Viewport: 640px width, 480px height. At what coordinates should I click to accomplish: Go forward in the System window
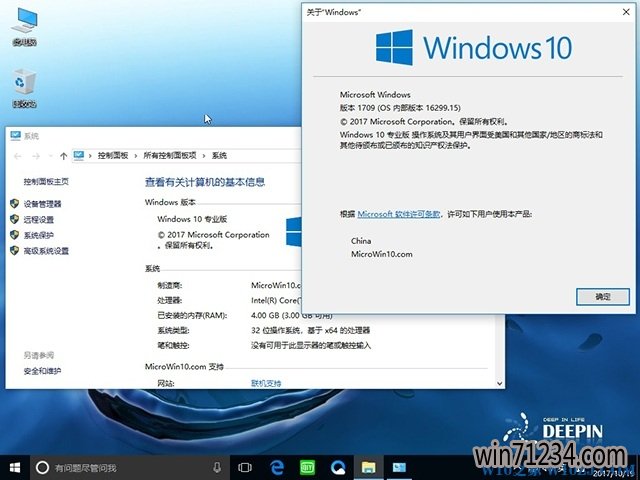click(36, 156)
